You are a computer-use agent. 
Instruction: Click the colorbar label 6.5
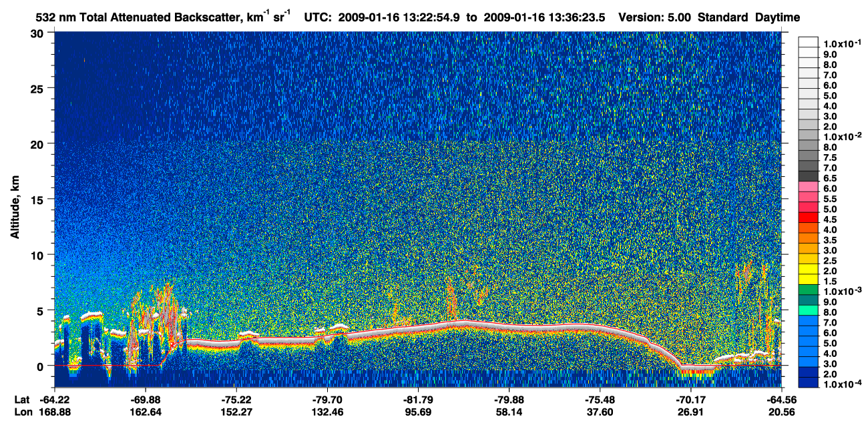pyautogui.click(x=830, y=177)
